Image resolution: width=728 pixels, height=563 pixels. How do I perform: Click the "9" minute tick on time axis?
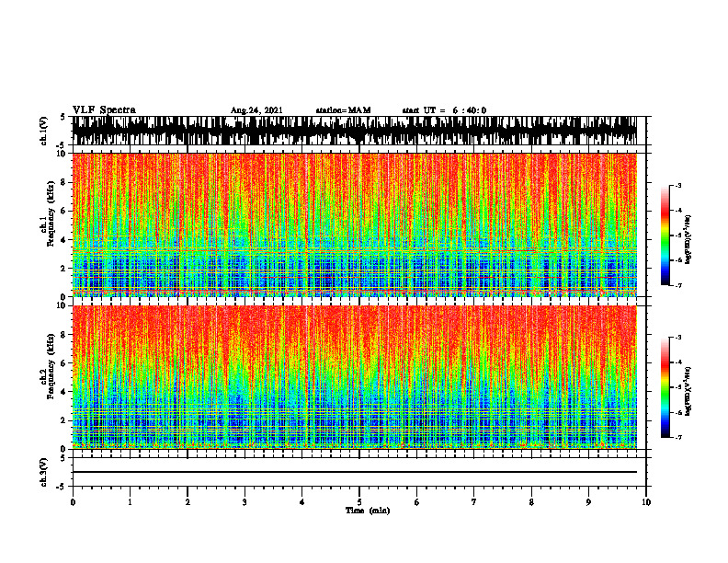coord(588,502)
